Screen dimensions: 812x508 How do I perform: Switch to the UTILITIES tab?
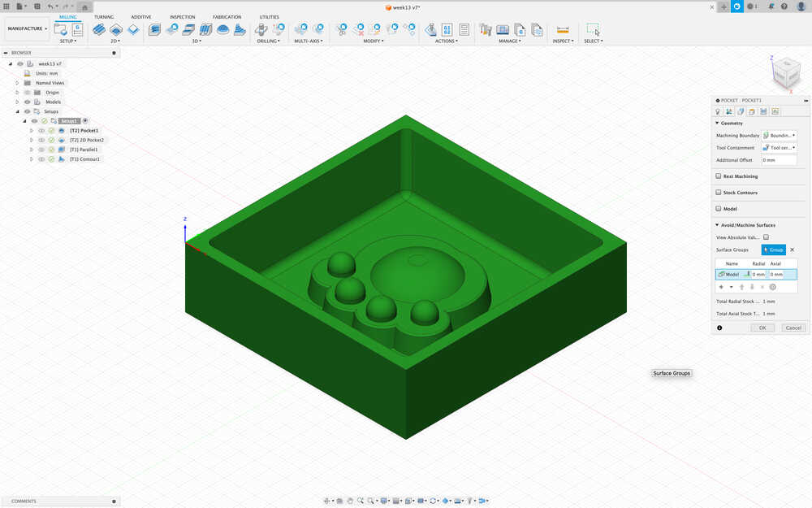[270, 17]
